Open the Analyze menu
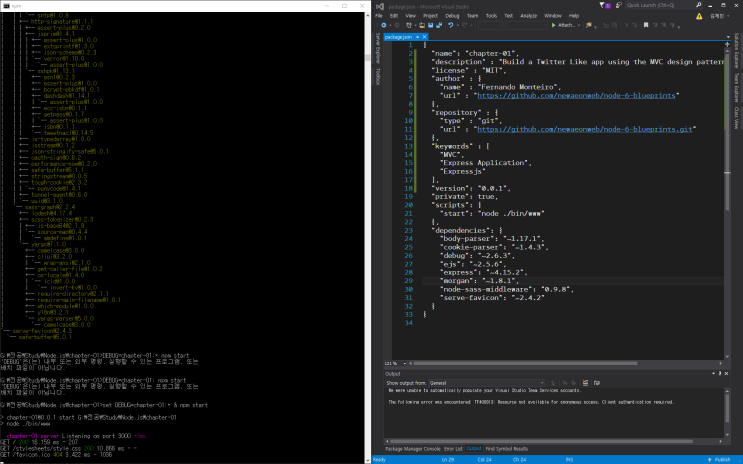The image size is (743, 464). (528, 16)
